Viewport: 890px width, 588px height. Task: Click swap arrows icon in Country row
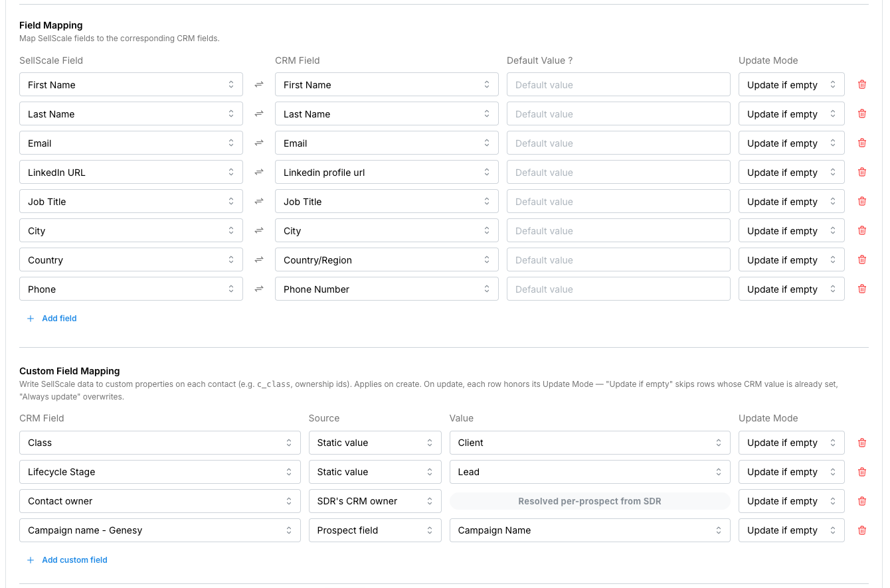259,259
